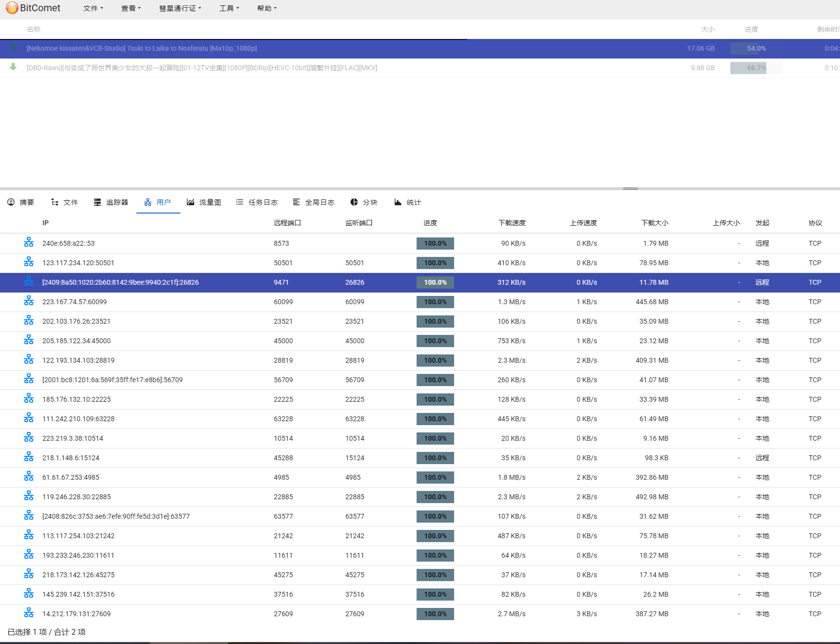Click the download arrow icon of Nekomoe torrent
The width and height of the screenshot is (840, 644).
click(x=13, y=48)
